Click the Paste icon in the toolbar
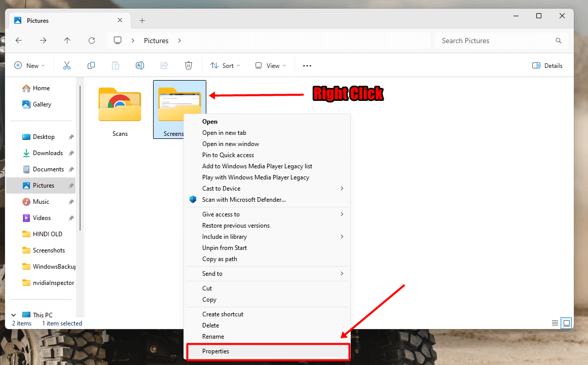Screen dimensions: 588x365 pyautogui.click(x=115, y=65)
